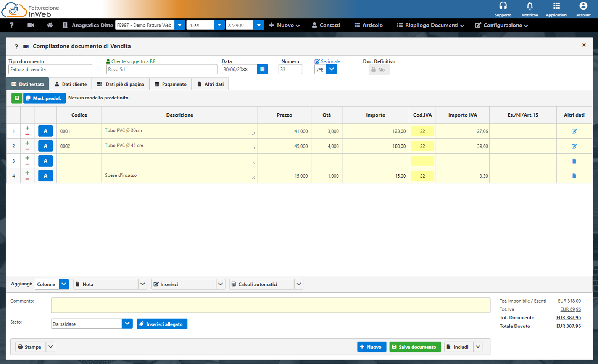Expand the Calcoli automatici dropdown
The image size is (598, 364).
click(x=298, y=284)
